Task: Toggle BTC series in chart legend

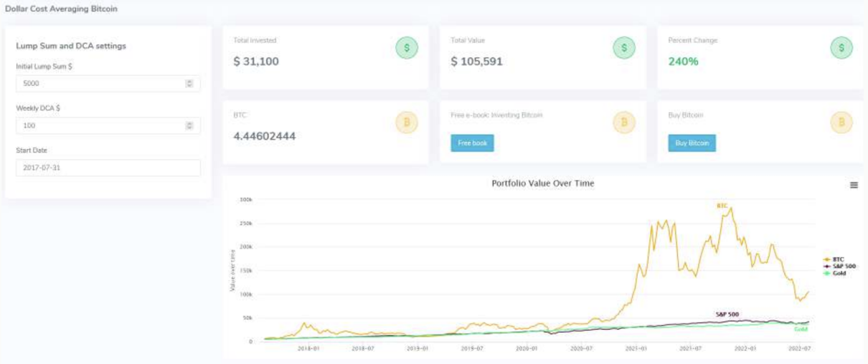Action: click(833, 259)
